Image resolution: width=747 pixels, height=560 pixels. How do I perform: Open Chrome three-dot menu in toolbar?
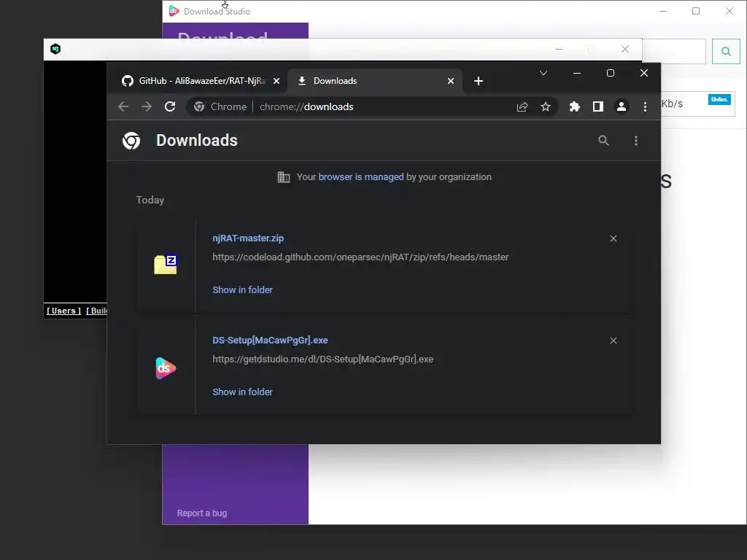[x=645, y=106]
